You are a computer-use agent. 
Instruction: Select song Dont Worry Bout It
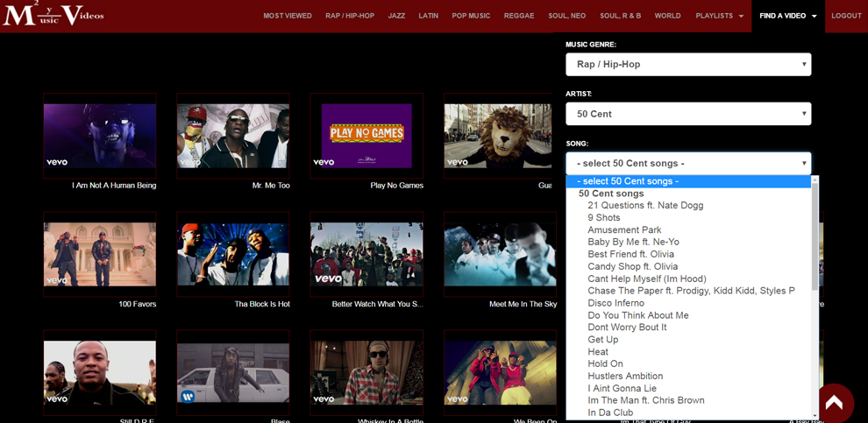tap(627, 328)
